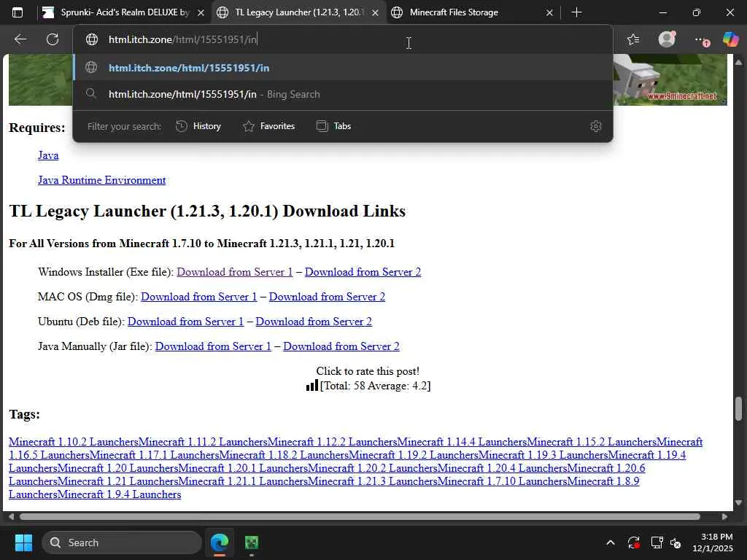Open Microsoft Edge from the taskbar
Viewport: 747px width, 560px height.
220,542
